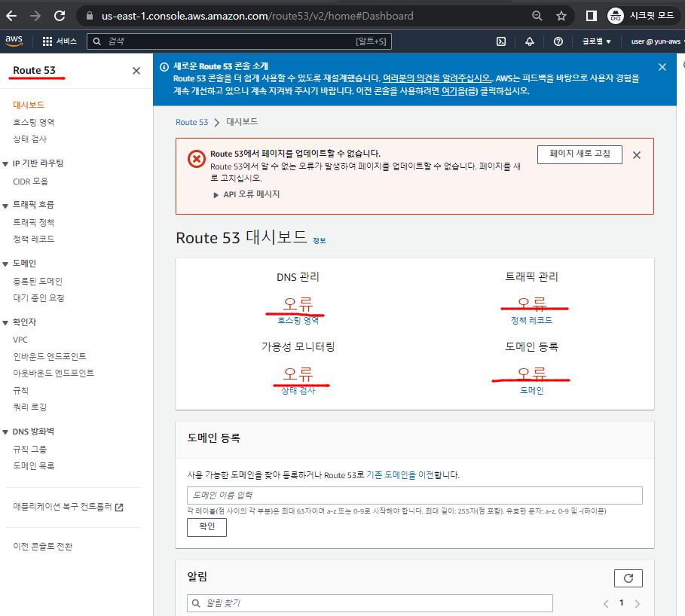
Task: Open the 도메인 link under 도메인 등록
Action: coord(532,390)
